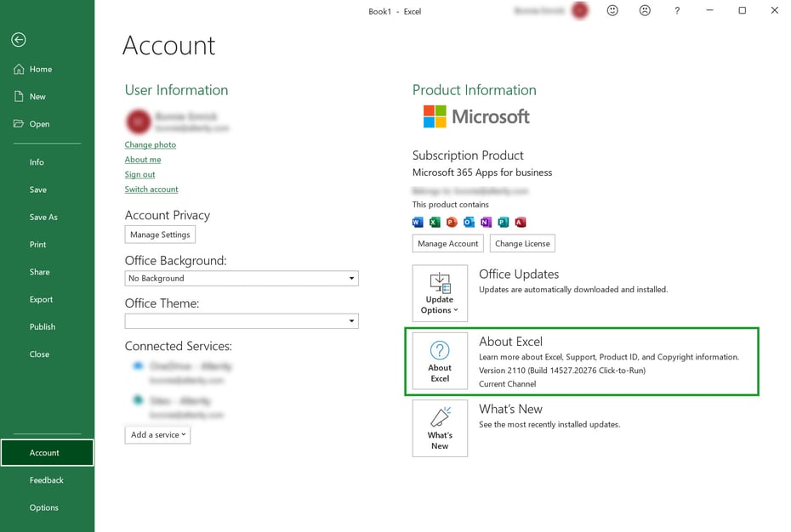Click the user profile photo

pos(138,121)
